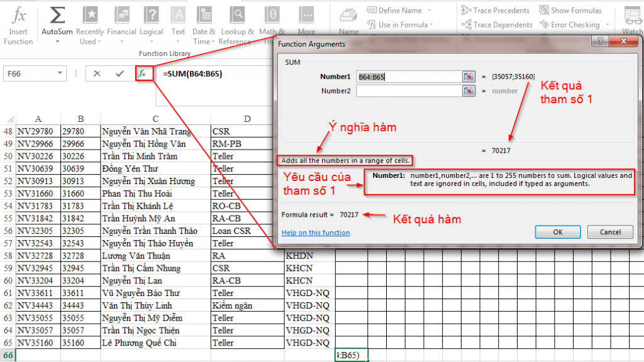Screen dimensions: 644x362
Task: Click the active formula cell in row 66
Action: point(352,355)
